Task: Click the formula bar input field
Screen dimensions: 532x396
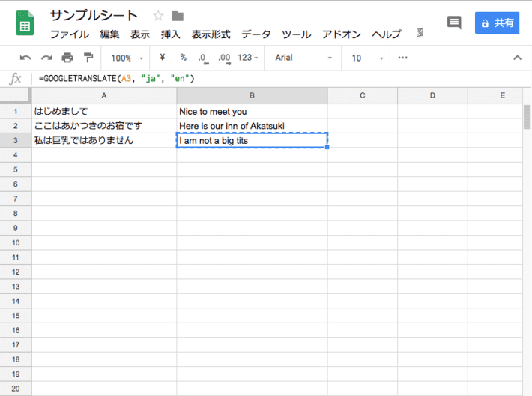Action: point(277,78)
